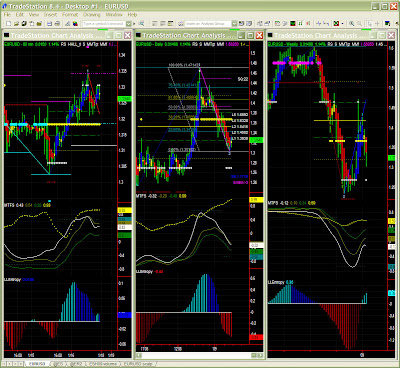Click the 'Type a symbol/command' input field
This screenshot has height=368, width=400.
point(103,24)
